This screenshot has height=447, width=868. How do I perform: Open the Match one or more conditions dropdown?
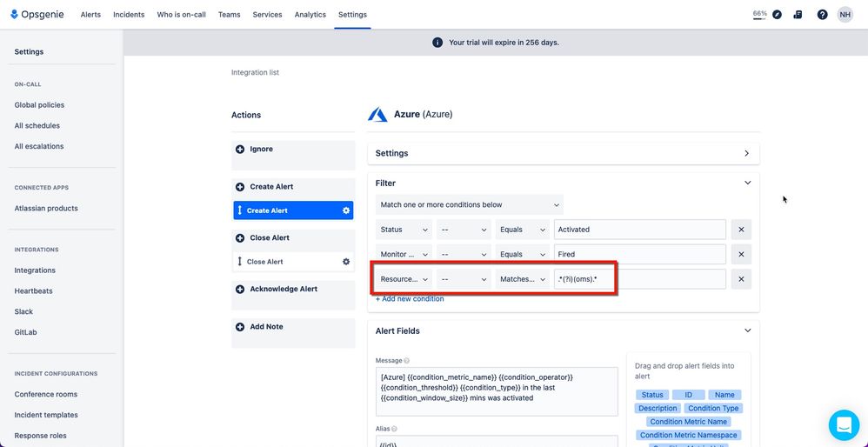point(470,204)
